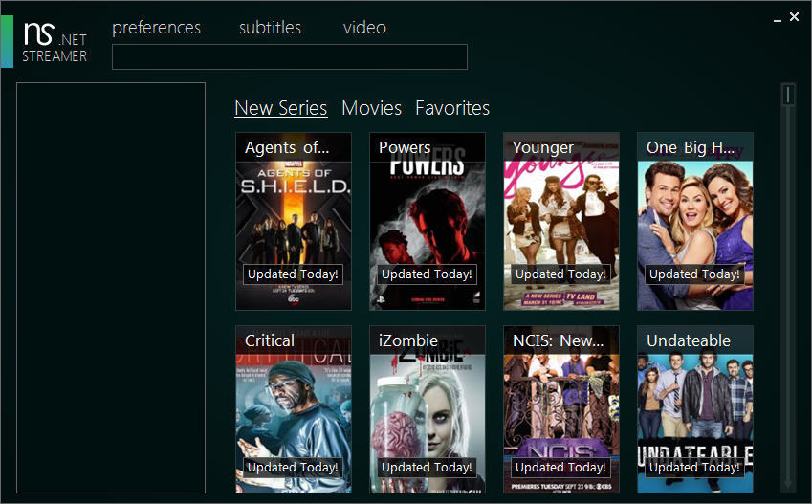Switch to the Favorites tab

pos(452,108)
